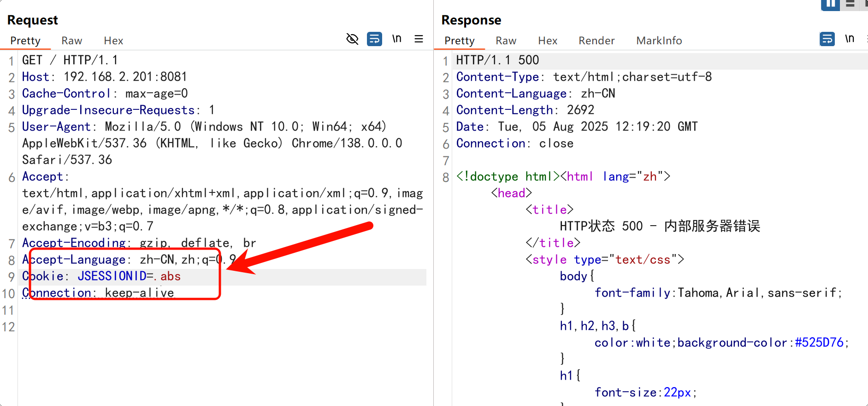Show non-printable \n characters in Response panel
The width and height of the screenshot is (868, 406).
[x=849, y=39]
